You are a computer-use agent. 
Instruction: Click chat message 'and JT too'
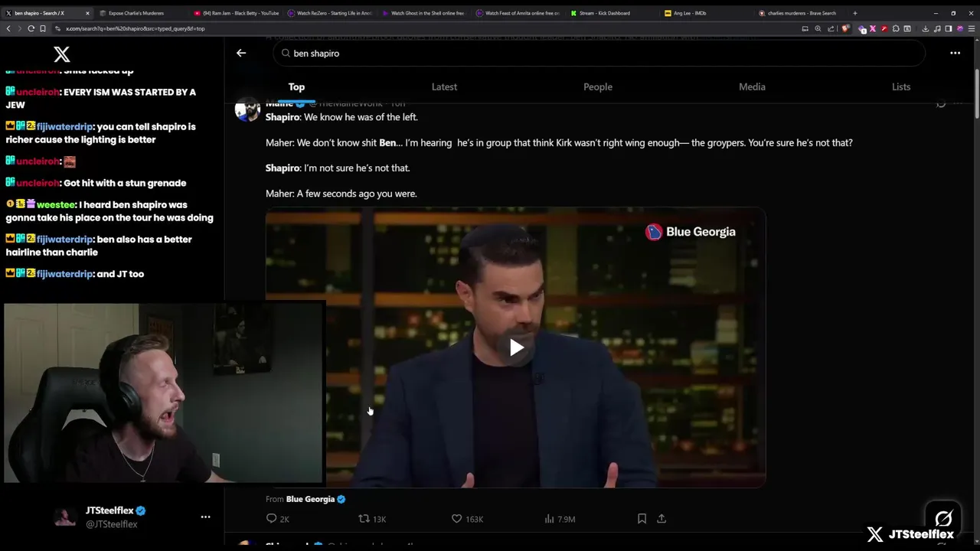(x=119, y=274)
